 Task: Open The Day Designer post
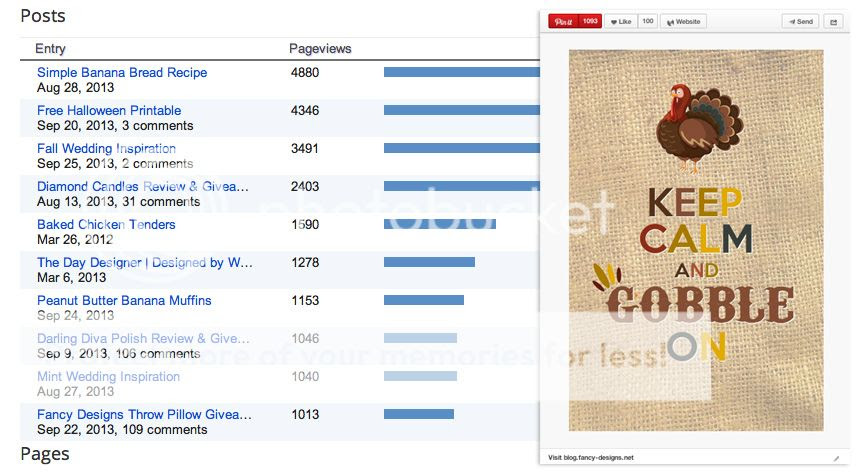(145, 262)
